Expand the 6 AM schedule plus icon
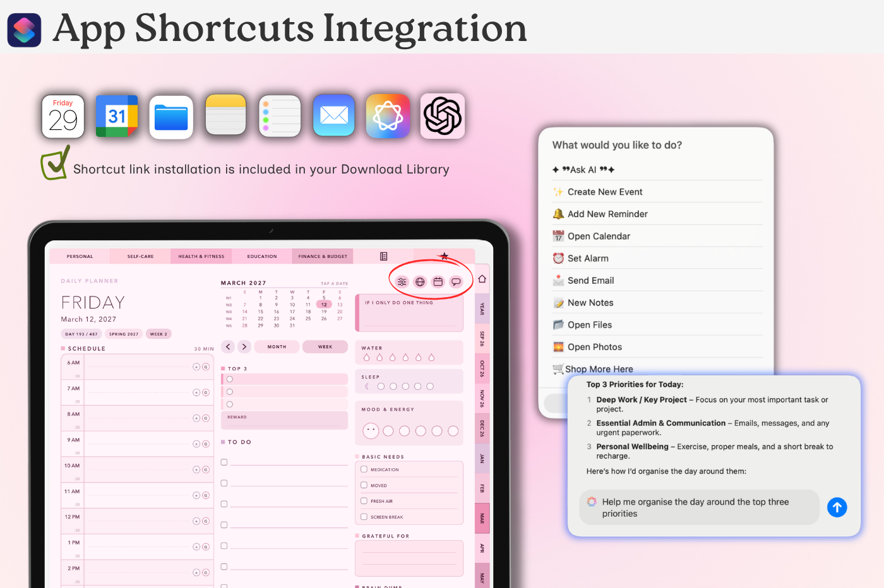 coord(196,367)
